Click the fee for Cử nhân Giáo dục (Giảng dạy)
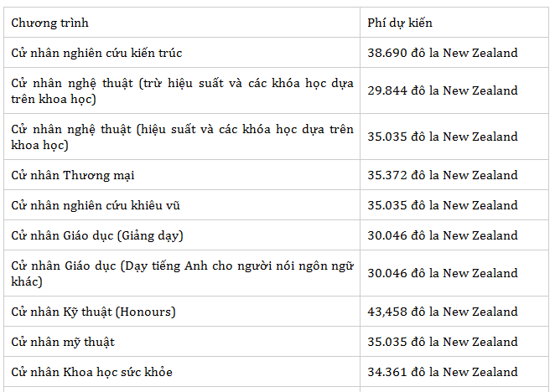Screen dimensions: 555x392 [x=442, y=235]
